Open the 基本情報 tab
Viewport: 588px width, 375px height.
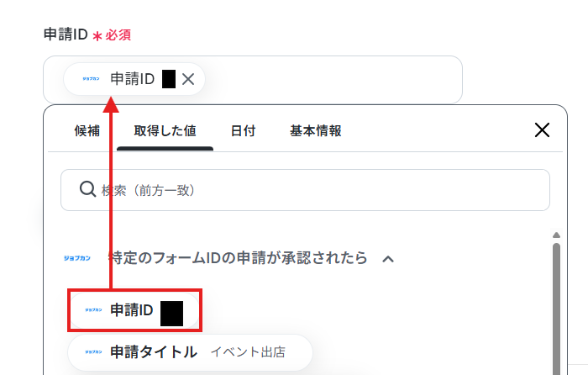[x=315, y=131]
